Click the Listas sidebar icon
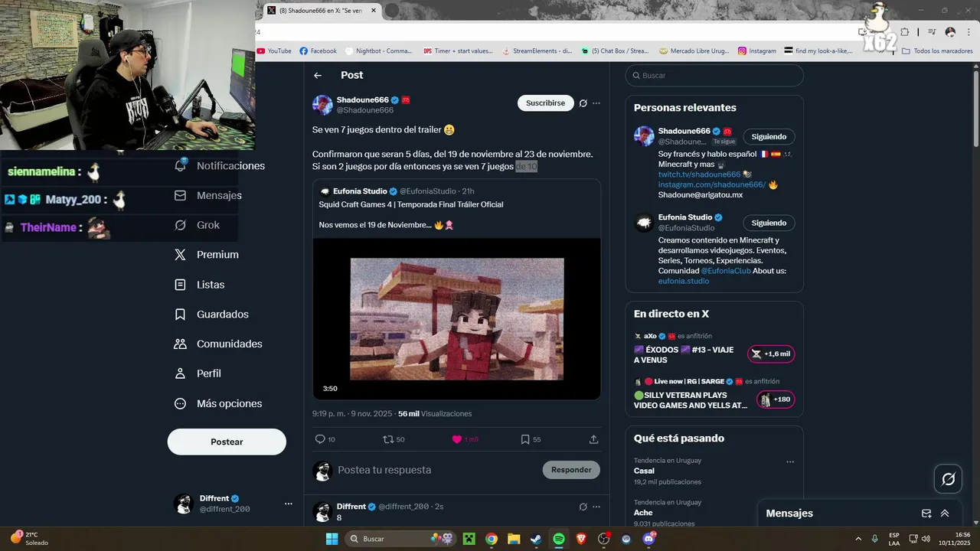 pyautogui.click(x=181, y=285)
